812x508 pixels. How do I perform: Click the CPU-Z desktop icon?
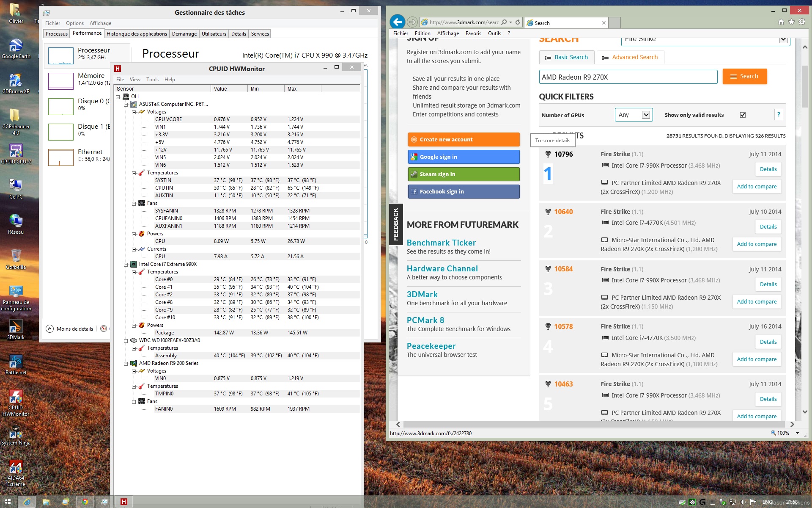click(15, 150)
